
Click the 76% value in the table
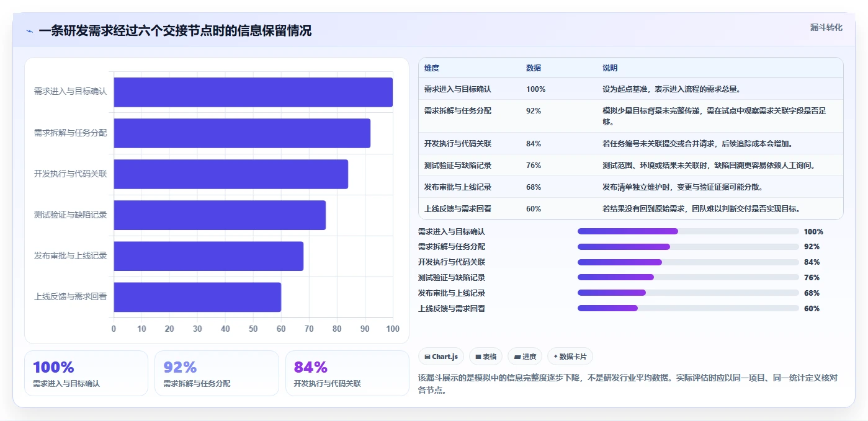click(x=534, y=166)
